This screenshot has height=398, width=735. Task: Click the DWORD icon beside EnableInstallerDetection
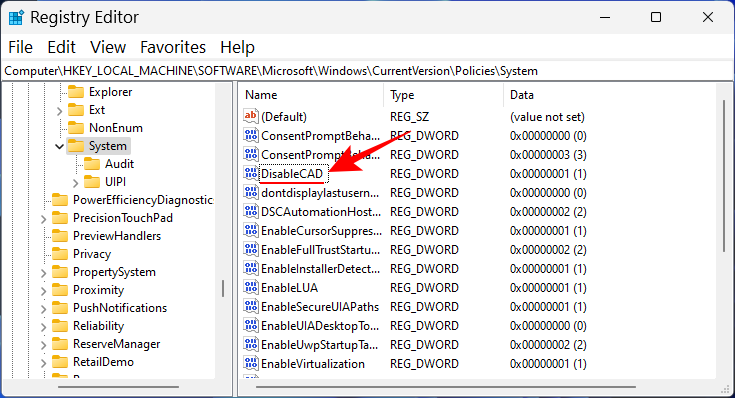[251, 269]
